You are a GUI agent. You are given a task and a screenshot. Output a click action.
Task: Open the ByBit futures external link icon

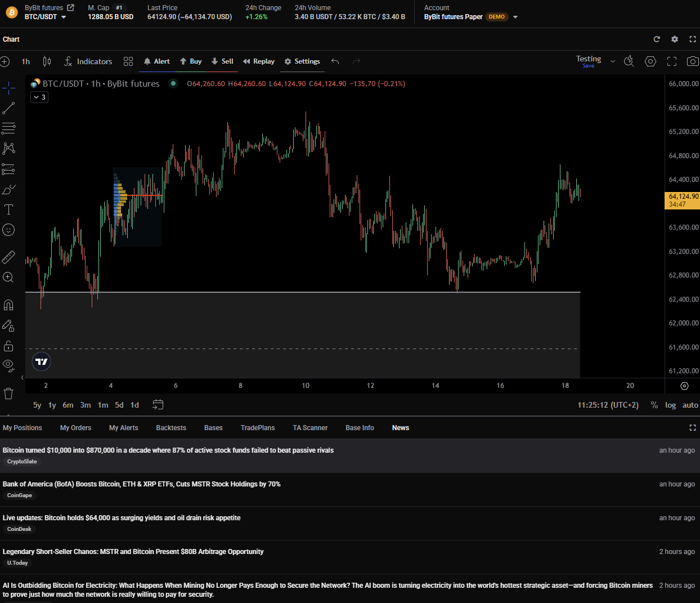coord(70,8)
